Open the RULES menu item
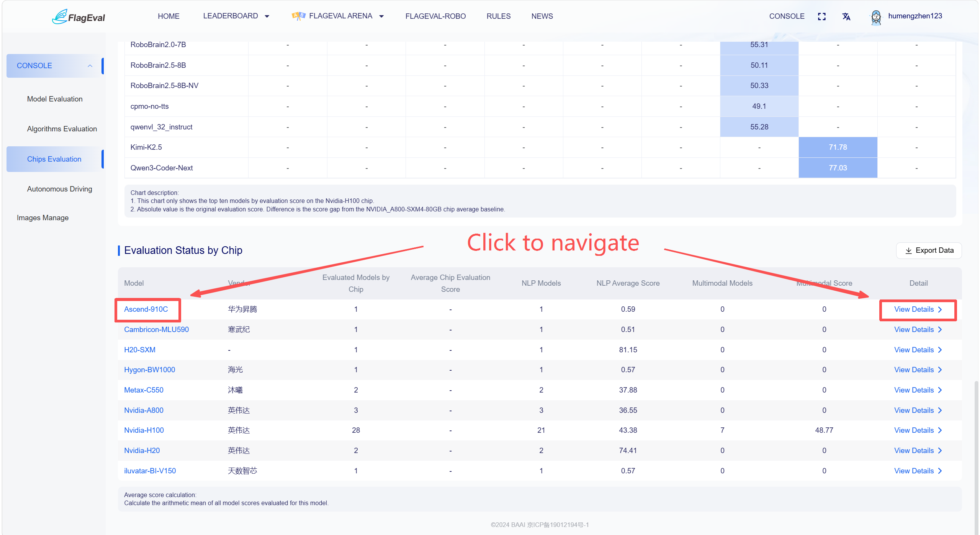The width and height of the screenshot is (980, 535). coord(498,16)
